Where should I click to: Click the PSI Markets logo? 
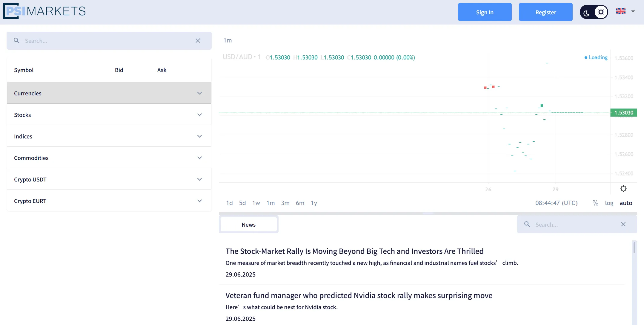point(44,11)
